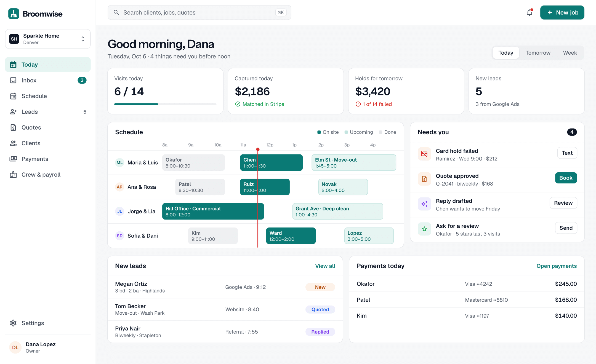The width and height of the screenshot is (596, 364).
Task: Click the Quoted badge for Tom Becker
Action: pos(320,309)
